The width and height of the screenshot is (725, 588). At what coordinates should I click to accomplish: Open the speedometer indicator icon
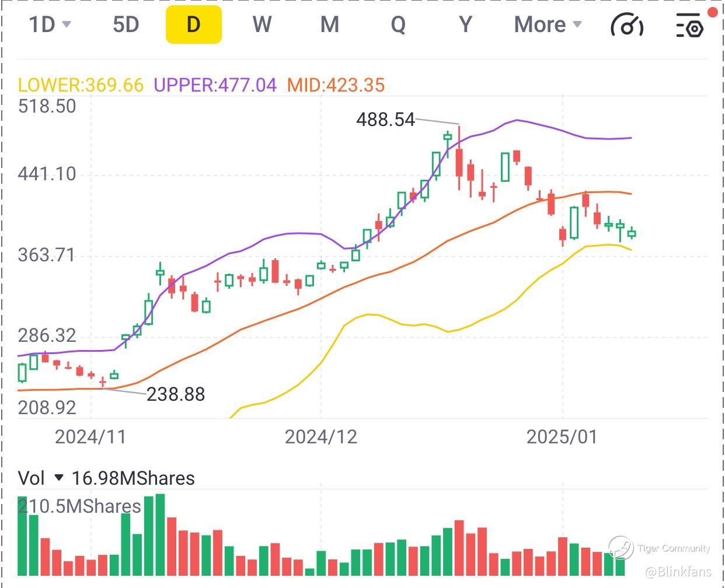click(627, 25)
